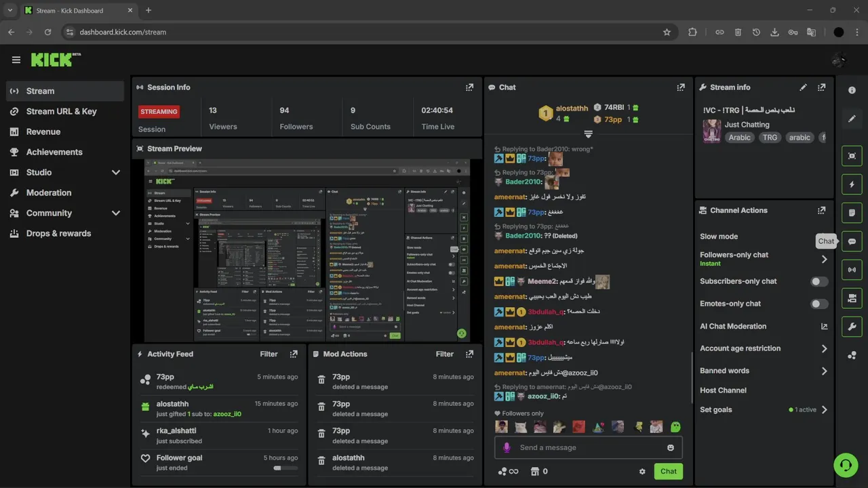Open the hamburger menu beside the Kick logo
Screen dimensions: 868x488
tap(16, 60)
